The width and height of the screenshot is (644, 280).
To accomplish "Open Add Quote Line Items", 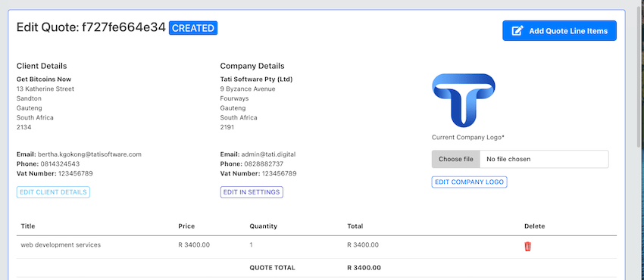I will pyautogui.click(x=559, y=31).
